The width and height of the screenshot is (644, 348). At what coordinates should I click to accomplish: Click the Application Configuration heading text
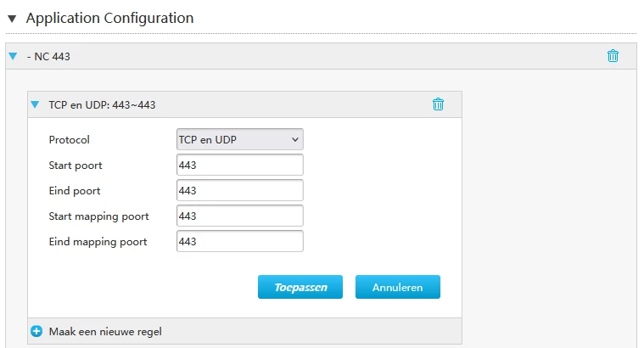pyautogui.click(x=109, y=18)
